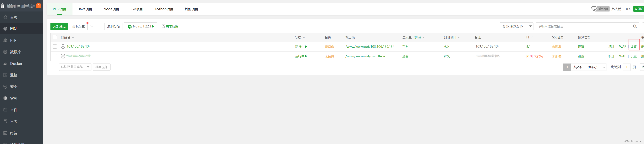This screenshot has height=144, width=644.
Task: Click the orange notification badge 0
Action: [x=39, y=6]
